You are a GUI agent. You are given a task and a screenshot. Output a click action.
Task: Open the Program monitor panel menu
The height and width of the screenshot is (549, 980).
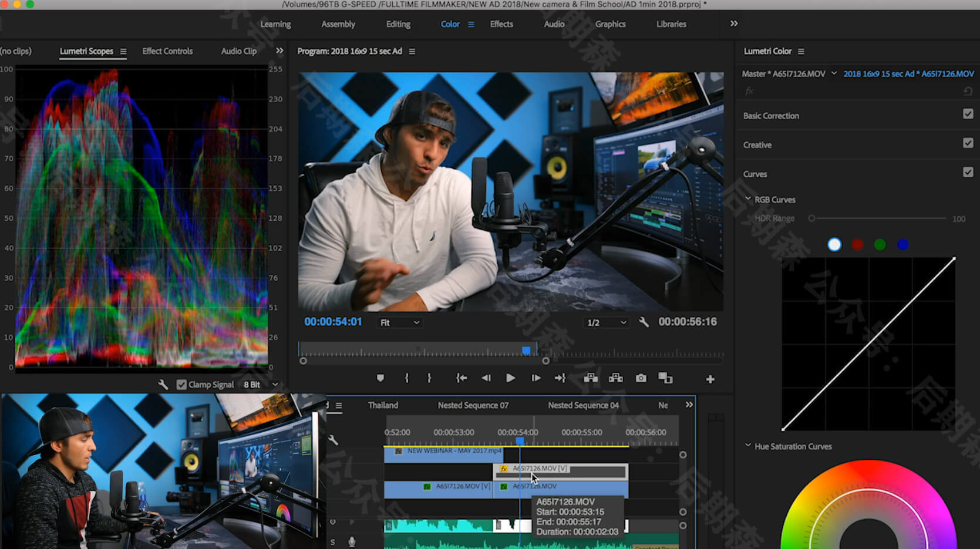click(x=412, y=52)
